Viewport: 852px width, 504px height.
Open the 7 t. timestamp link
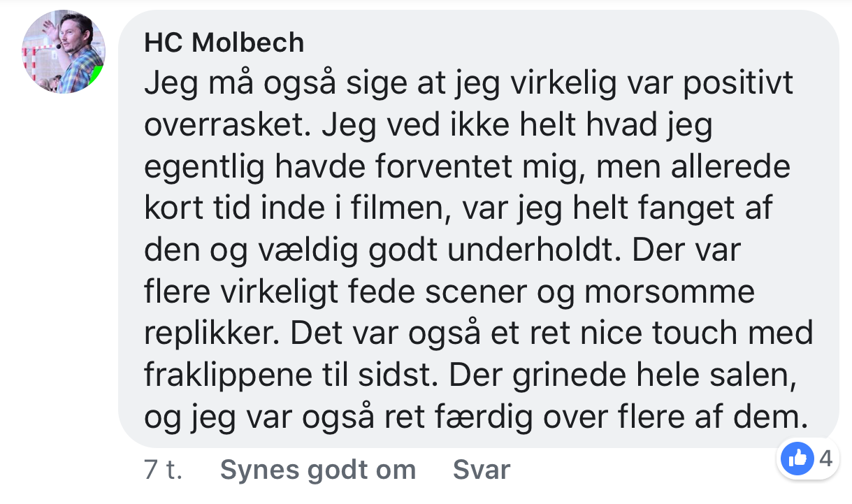pos(164,470)
